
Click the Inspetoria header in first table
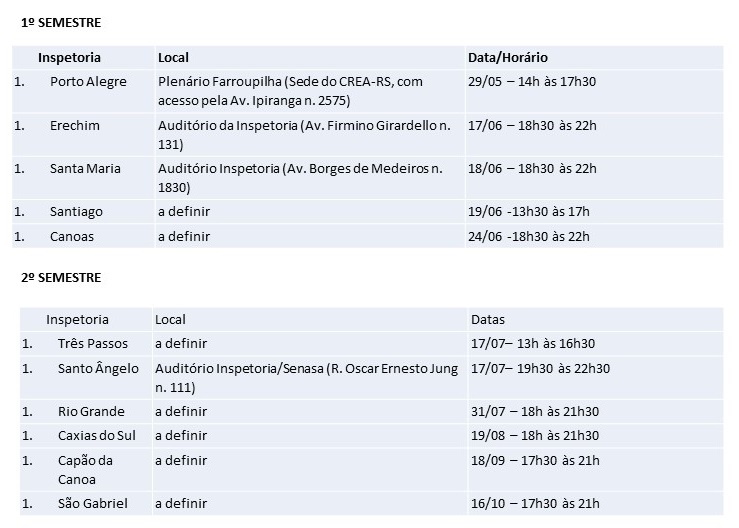click(69, 58)
